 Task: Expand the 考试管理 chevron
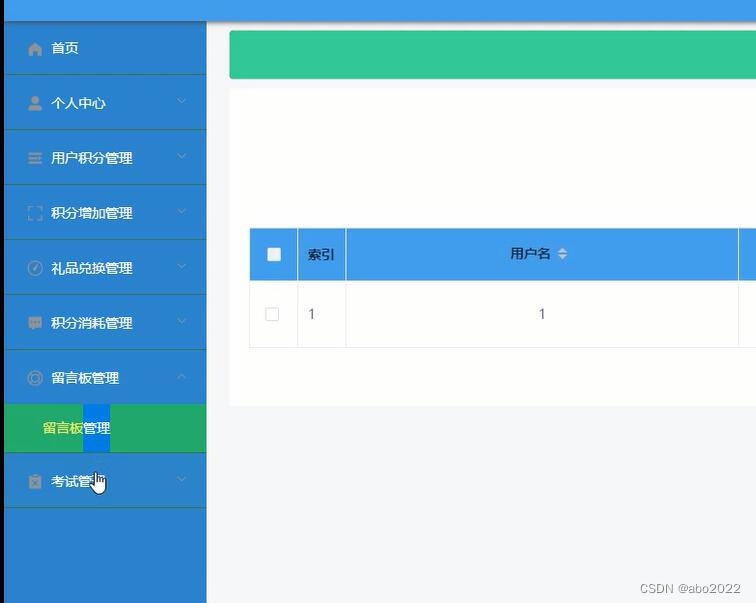tap(181, 479)
